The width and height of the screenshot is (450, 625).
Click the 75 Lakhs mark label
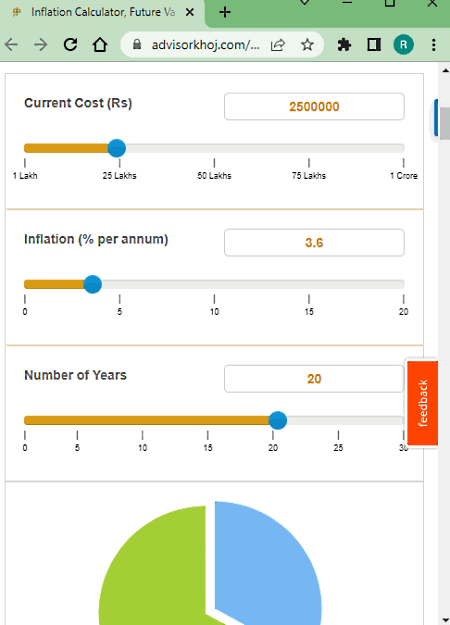point(309,176)
